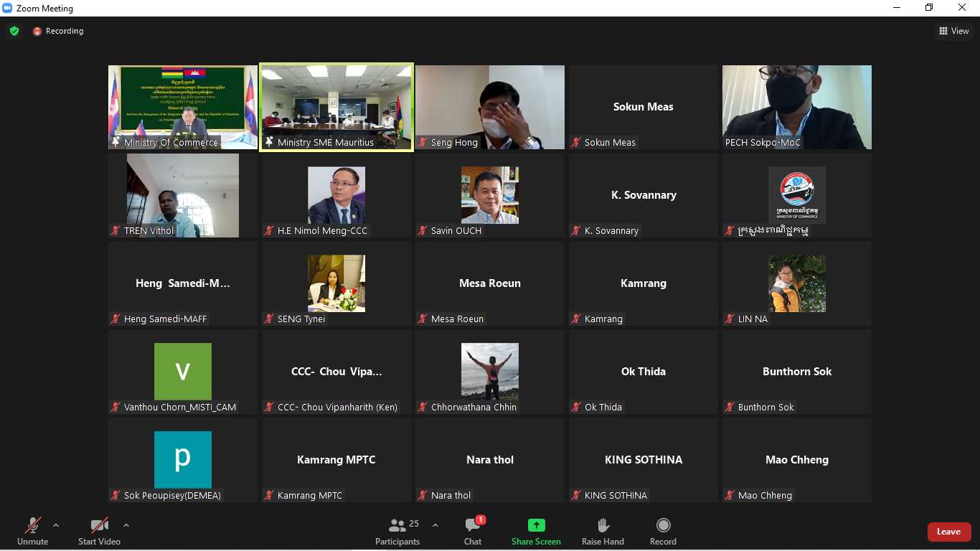Select the TREN Vithol video tile

tap(183, 195)
